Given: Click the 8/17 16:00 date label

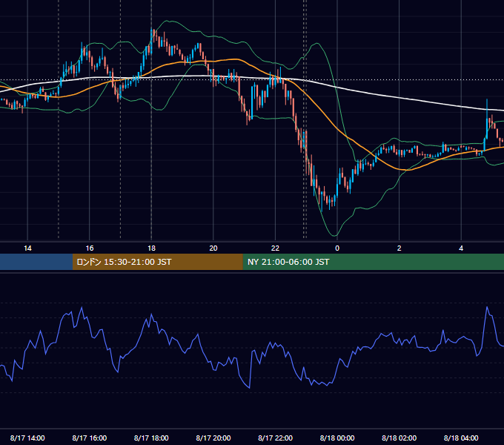Looking at the screenshot, I should [90, 438].
